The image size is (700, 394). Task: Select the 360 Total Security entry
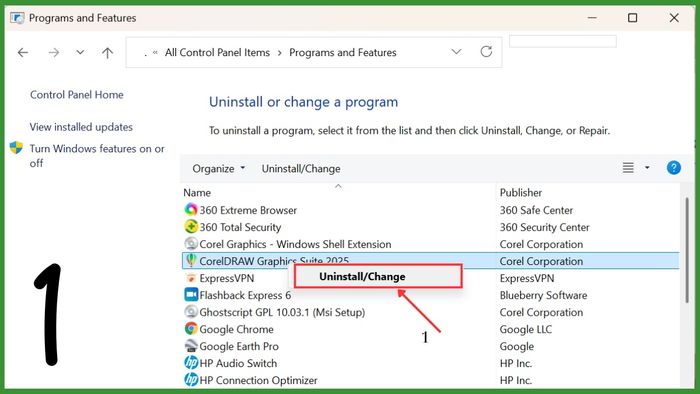pos(240,227)
